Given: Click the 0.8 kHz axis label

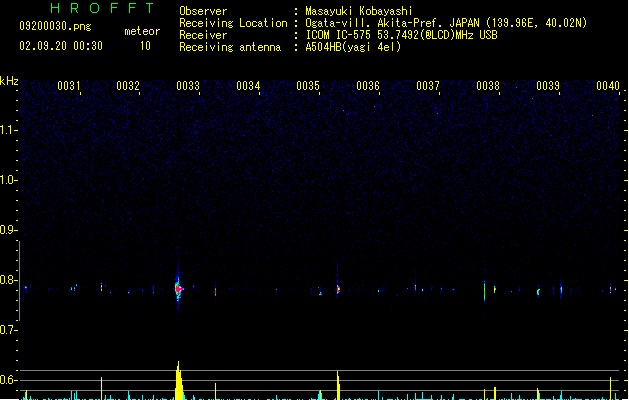Looking at the screenshot, I should 9,280.
